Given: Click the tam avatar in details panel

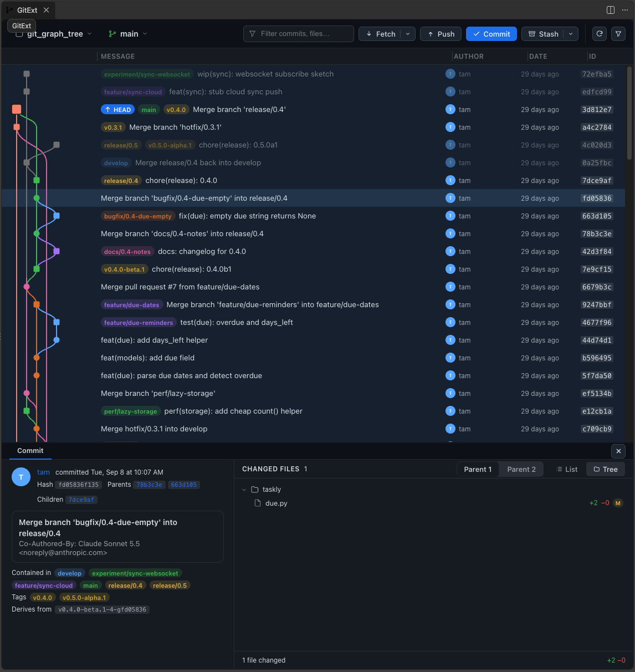Looking at the screenshot, I should click(21, 477).
